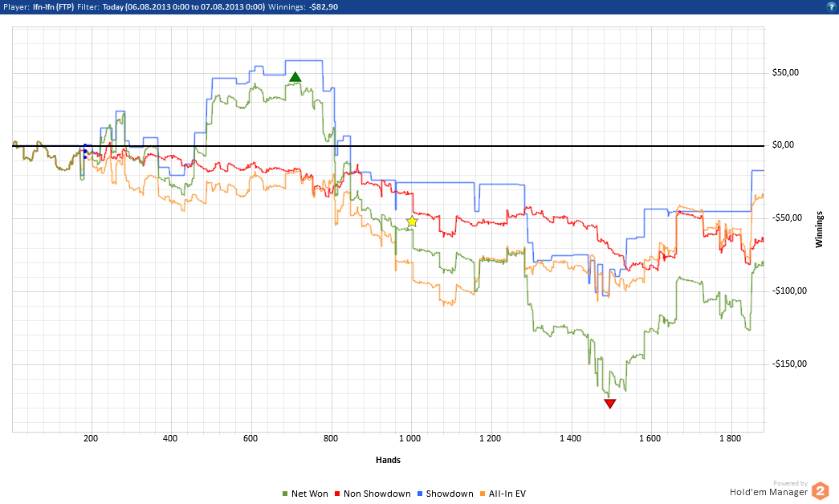Click the green Net Won legend square

(x=285, y=494)
